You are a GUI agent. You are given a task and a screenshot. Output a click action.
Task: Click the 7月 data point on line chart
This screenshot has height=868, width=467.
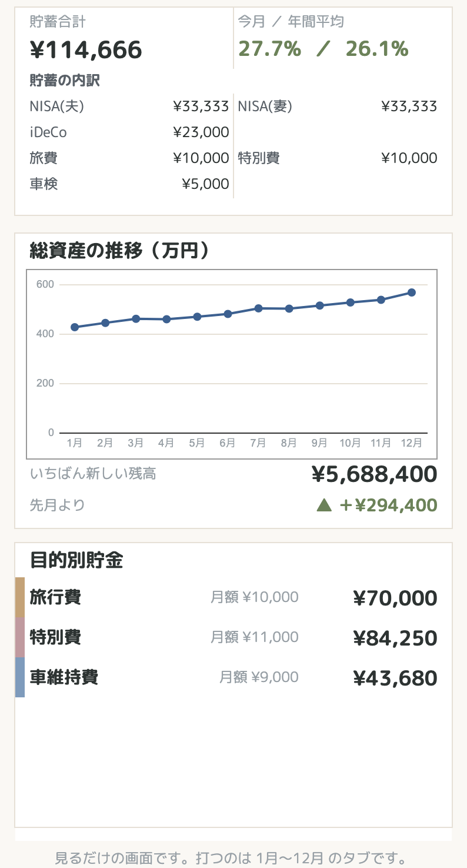[x=258, y=308]
